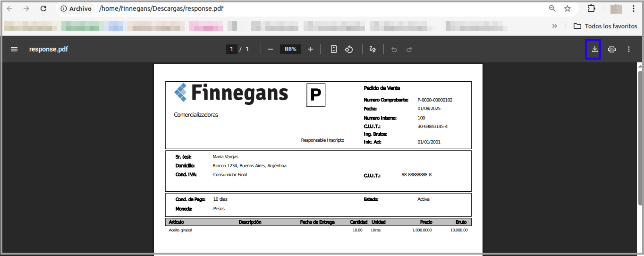Toggle the PDF sidebar hamburger menu
The height and width of the screenshot is (256, 644).
[x=14, y=49]
